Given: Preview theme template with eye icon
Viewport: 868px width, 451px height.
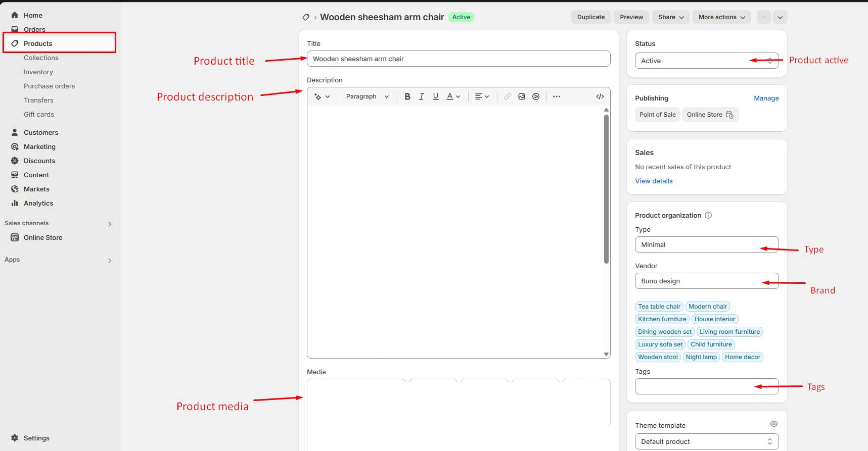Looking at the screenshot, I should click(x=773, y=424).
